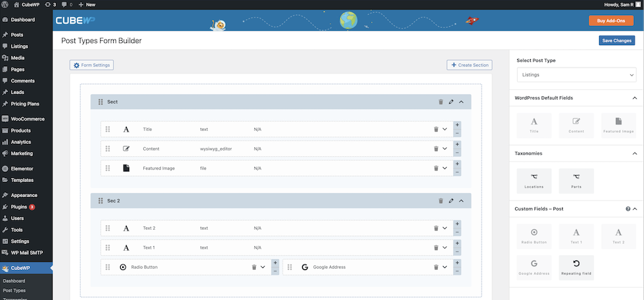Click the help icon beside Custom Fields – Post

point(628,209)
